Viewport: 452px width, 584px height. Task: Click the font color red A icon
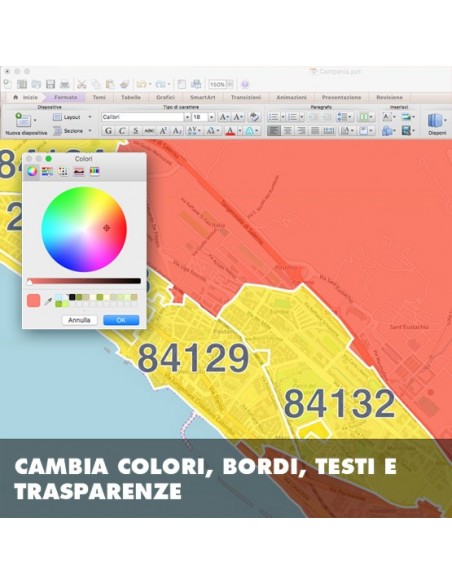230,131
